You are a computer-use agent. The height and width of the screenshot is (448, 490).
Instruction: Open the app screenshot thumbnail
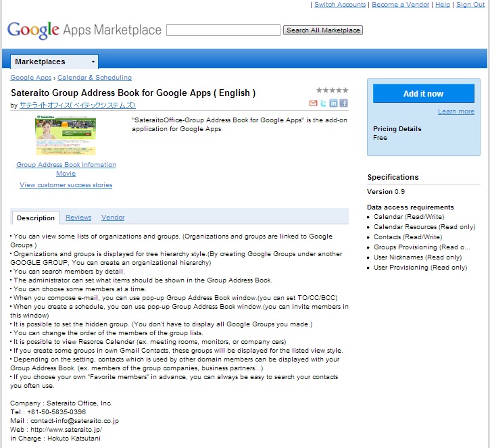pyautogui.click(x=66, y=136)
